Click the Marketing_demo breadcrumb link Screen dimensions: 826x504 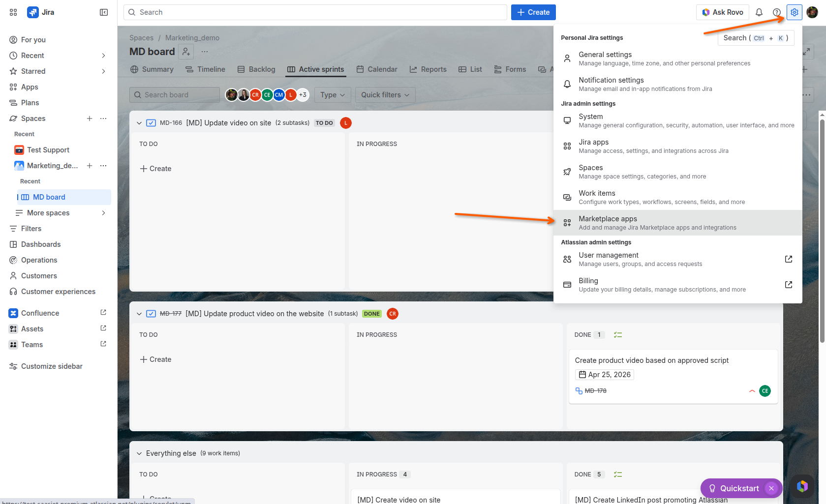192,38
